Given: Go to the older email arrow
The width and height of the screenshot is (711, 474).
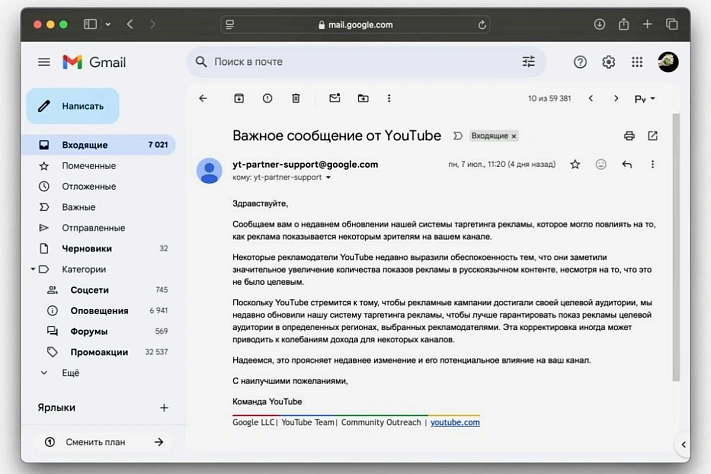Looking at the screenshot, I should pos(616,98).
